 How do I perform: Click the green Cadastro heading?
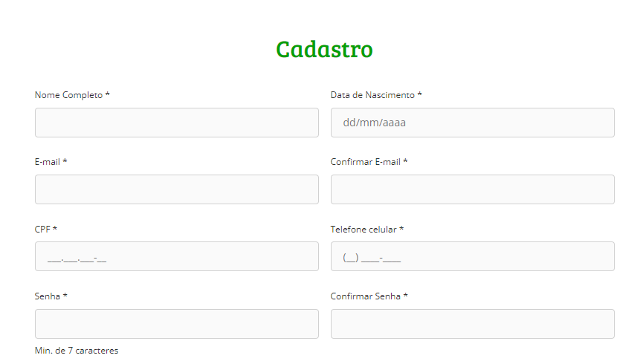pyautogui.click(x=324, y=49)
